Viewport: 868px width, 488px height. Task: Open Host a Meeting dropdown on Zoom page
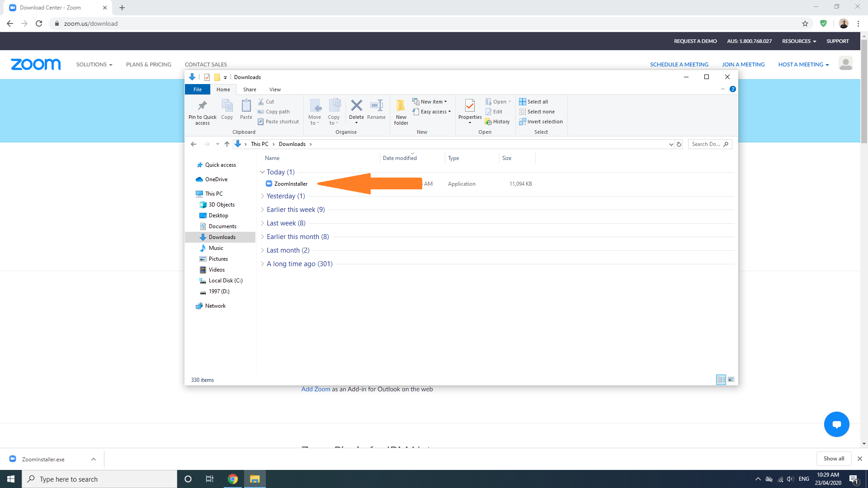[803, 65]
